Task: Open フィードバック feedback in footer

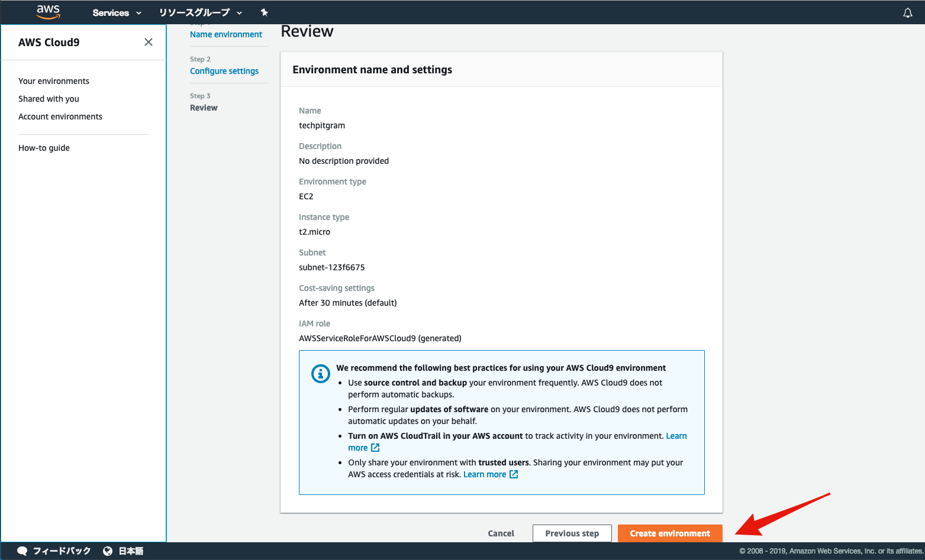Action: coord(62,551)
